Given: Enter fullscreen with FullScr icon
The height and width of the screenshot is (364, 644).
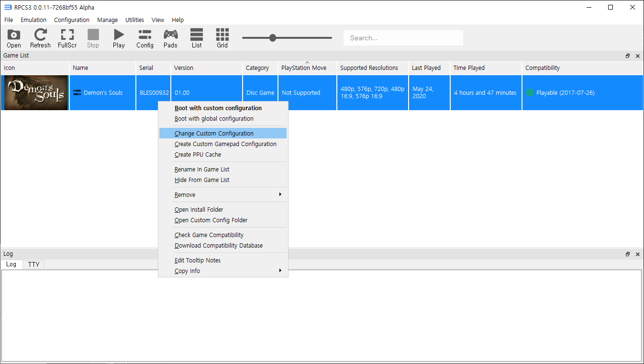Looking at the screenshot, I should click(x=67, y=38).
